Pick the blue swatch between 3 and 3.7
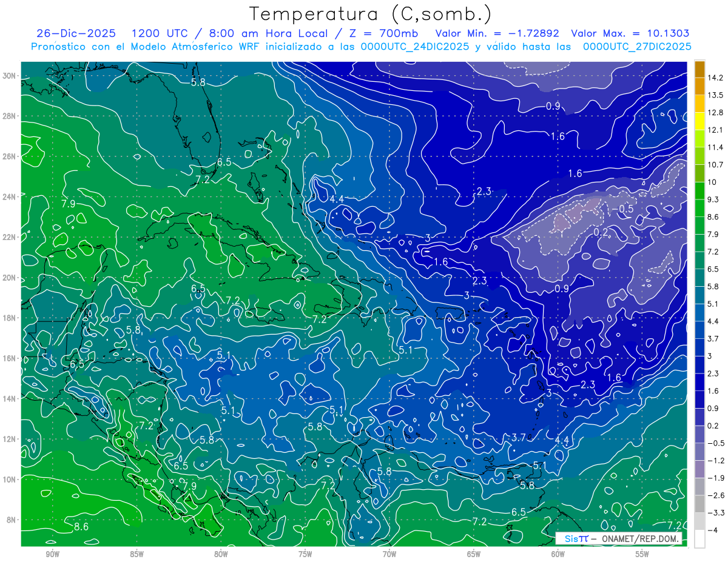 699,347
